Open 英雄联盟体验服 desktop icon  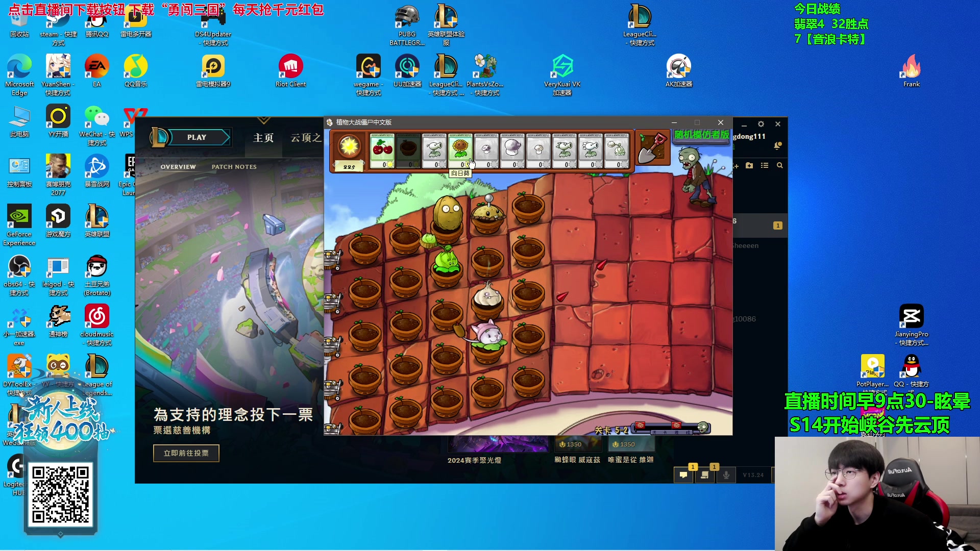click(446, 24)
